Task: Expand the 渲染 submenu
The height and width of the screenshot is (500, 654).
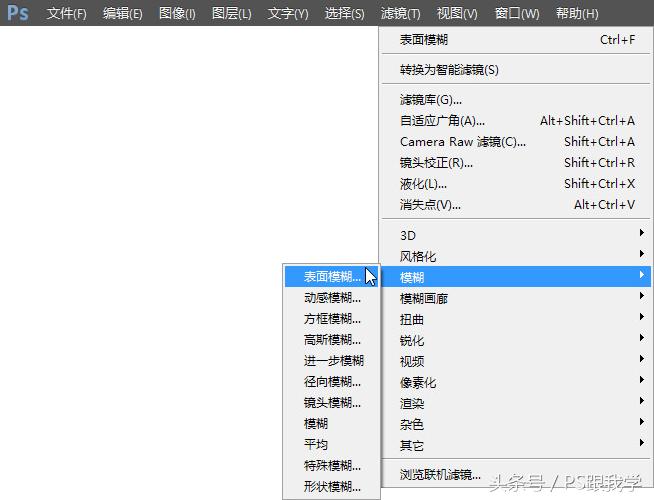Action: (516, 403)
